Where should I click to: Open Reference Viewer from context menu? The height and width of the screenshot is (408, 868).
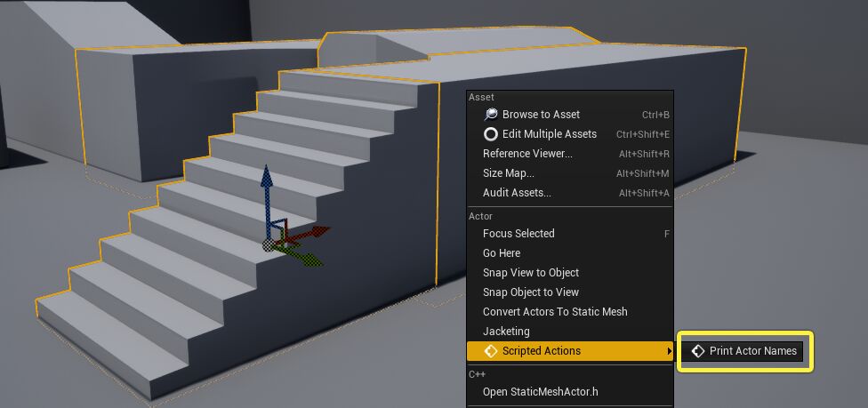pos(569,154)
